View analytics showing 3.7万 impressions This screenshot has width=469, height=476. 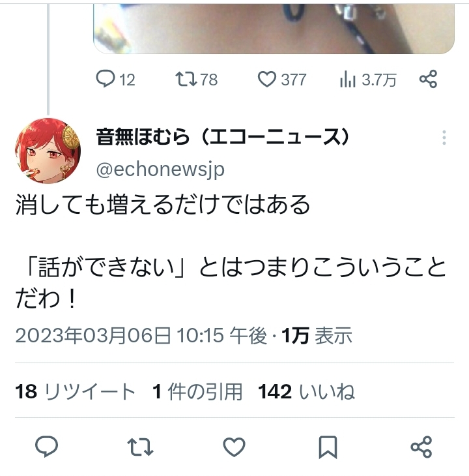pyautogui.click(x=368, y=80)
